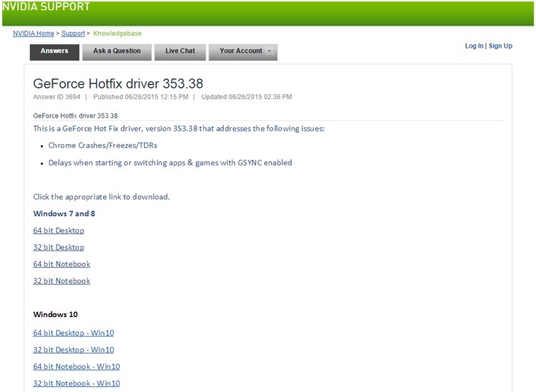The height and width of the screenshot is (392, 536).
Task: Download 32 bit Desktop driver for Windows 7/8
Action: coord(59,247)
